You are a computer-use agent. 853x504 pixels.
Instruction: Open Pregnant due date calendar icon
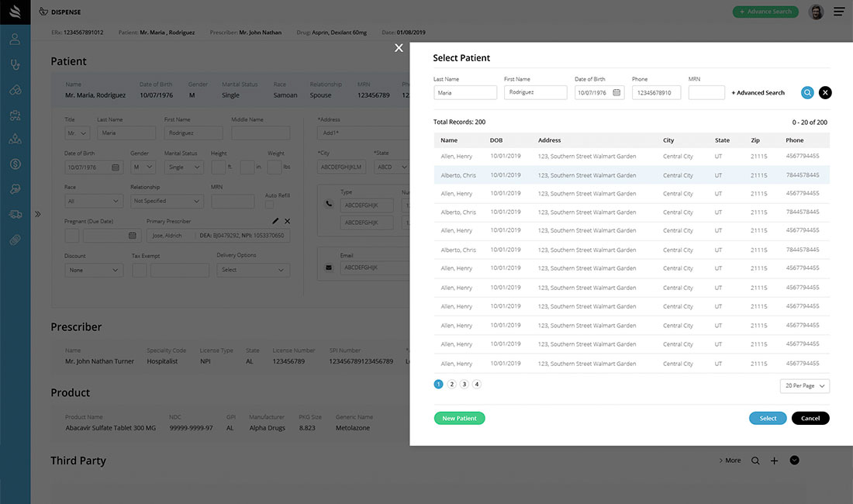coord(132,236)
